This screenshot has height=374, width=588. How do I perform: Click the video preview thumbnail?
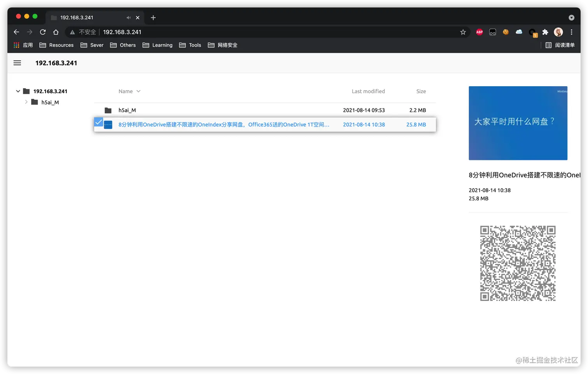(518, 123)
